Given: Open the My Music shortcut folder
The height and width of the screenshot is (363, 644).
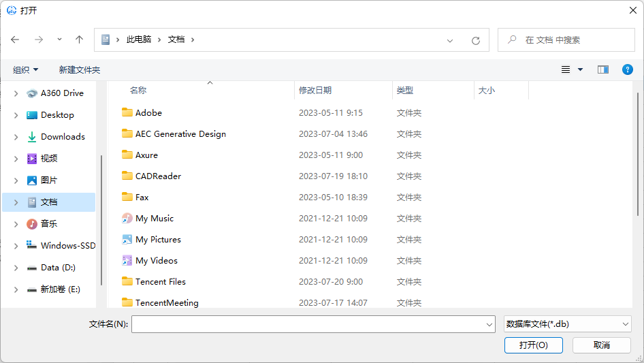Looking at the screenshot, I should [x=154, y=219].
